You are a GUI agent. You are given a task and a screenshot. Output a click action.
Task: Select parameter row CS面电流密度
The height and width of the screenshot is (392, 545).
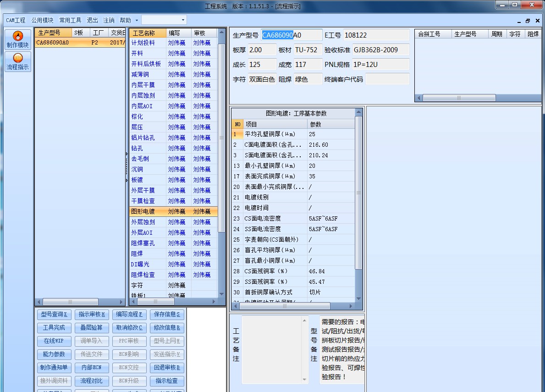tap(293, 219)
